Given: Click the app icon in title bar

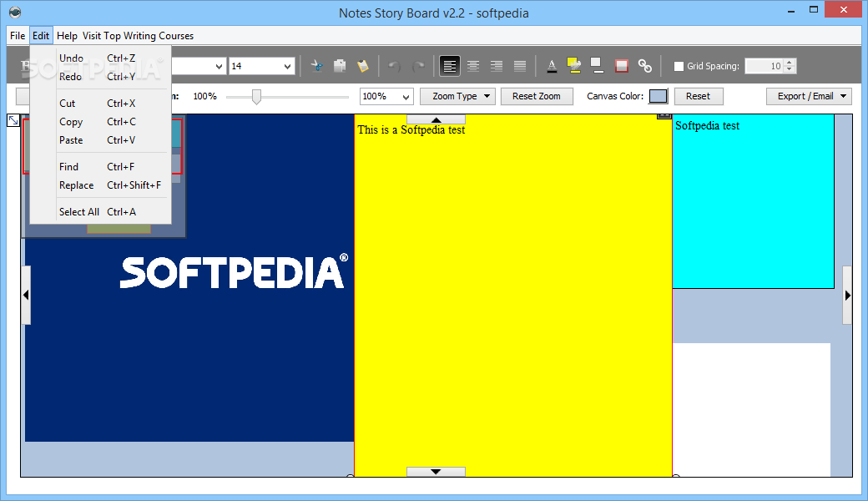Looking at the screenshot, I should click(x=15, y=12).
